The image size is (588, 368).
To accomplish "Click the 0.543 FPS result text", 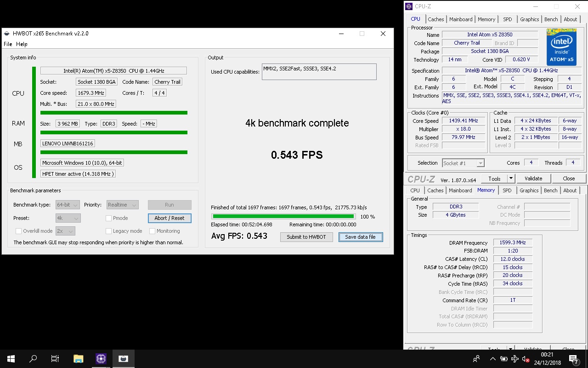I will (x=297, y=155).
